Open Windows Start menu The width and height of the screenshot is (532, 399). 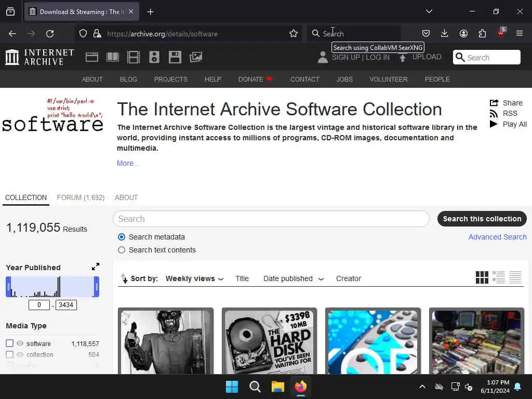click(x=232, y=387)
